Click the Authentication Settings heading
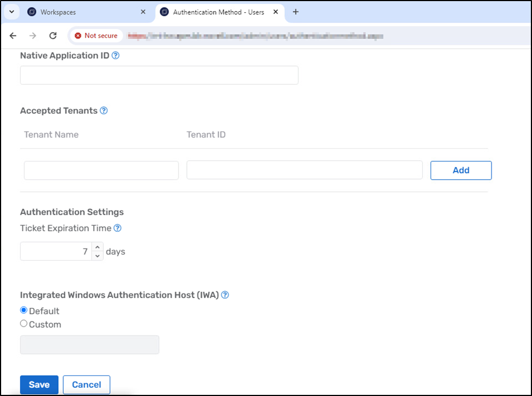This screenshot has height=396, width=532. (x=72, y=212)
